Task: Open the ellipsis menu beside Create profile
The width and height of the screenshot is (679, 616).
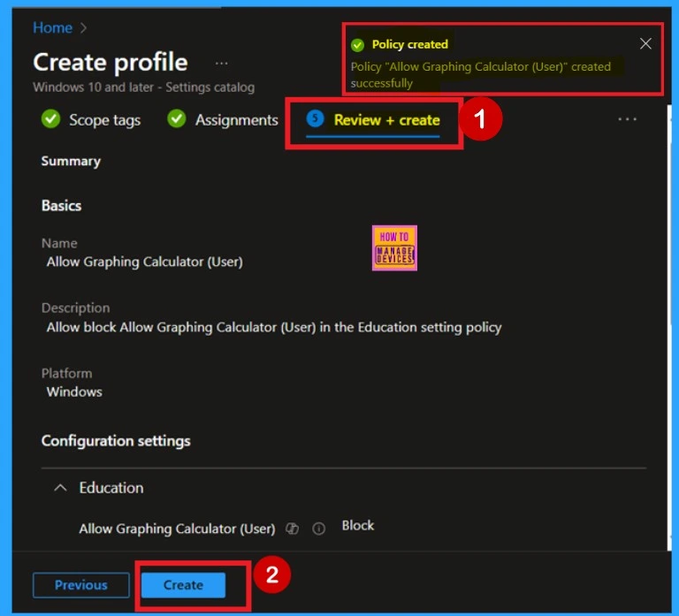Action: point(221,64)
